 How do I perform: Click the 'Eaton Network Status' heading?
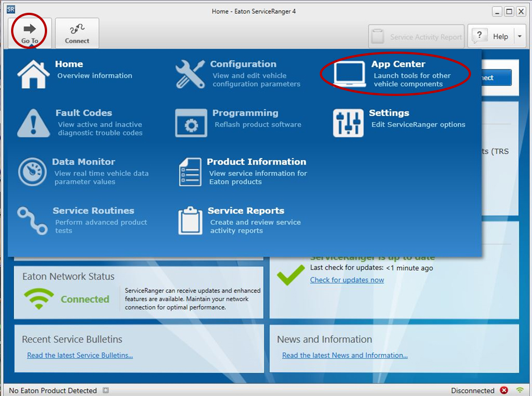(68, 276)
